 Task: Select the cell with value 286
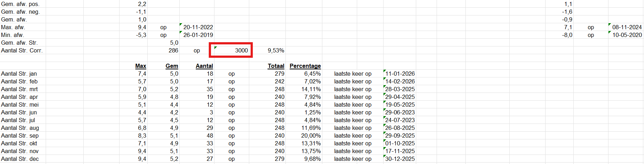pyautogui.click(x=173, y=50)
